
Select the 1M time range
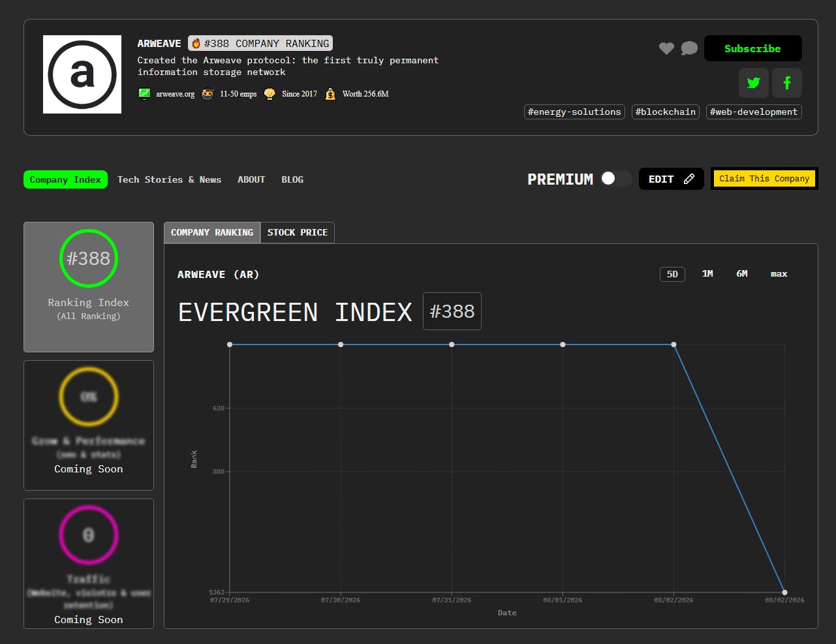(707, 274)
